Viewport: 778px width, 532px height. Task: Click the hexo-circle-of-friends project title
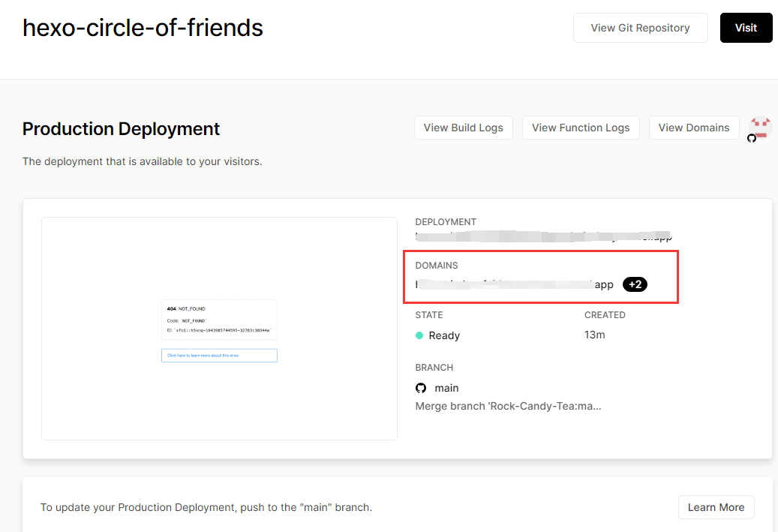pyautogui.click(x=143, y=28)
